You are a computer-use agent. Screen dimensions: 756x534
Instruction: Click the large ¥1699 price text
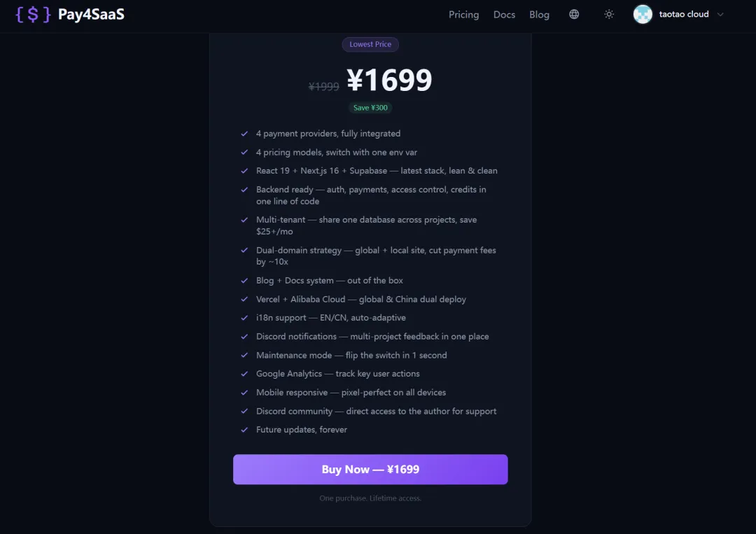[x=389, y=80]
